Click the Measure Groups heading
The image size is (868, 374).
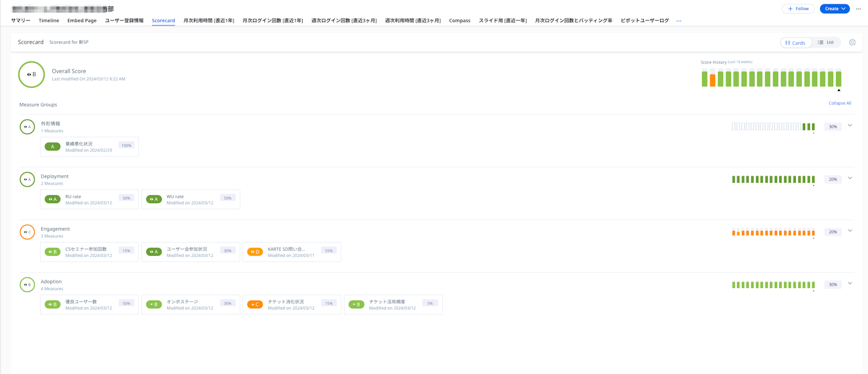pyautogui.click(x=38, y=105)
